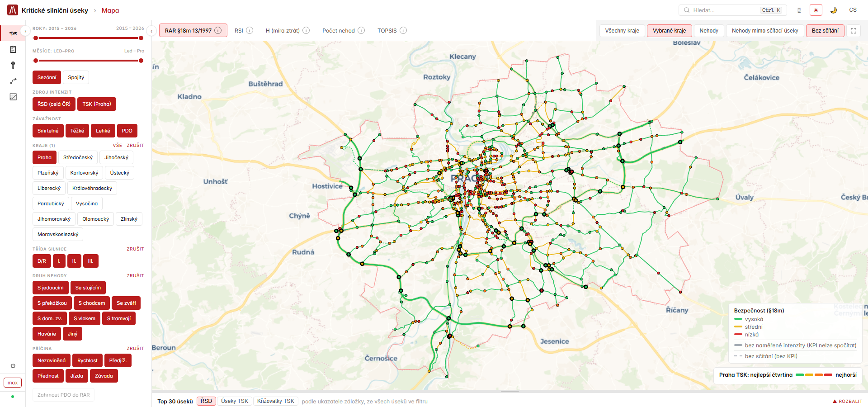Expand the left navigation sidebar
The width and height of the screenshot is (868, 407).
(x=25, y=31)
